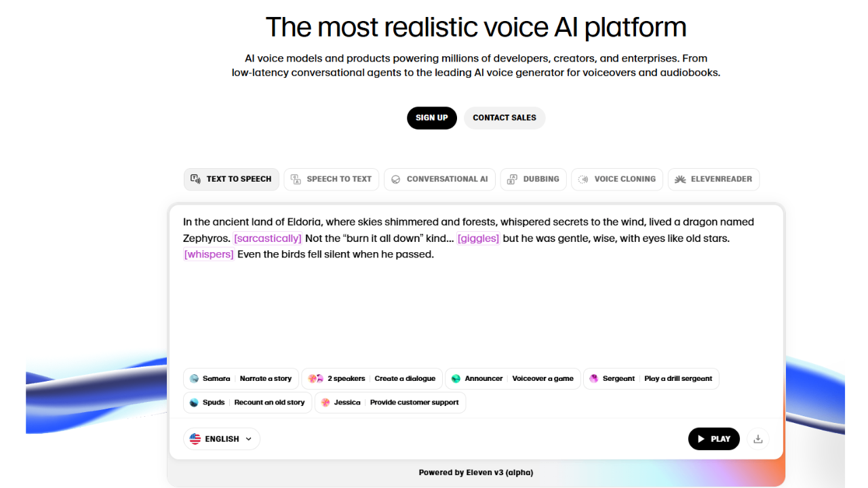Switch to the Voice Cloning tab
Screen dimensions: 868x488
pyautogui.click(x=617, y=179)
